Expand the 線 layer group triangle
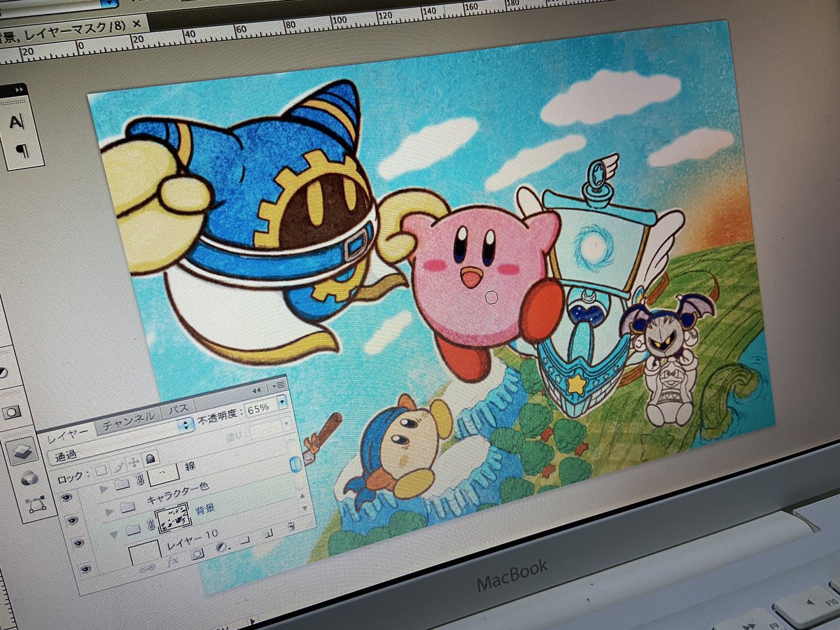840x630 pixels. tap(104, 489)
